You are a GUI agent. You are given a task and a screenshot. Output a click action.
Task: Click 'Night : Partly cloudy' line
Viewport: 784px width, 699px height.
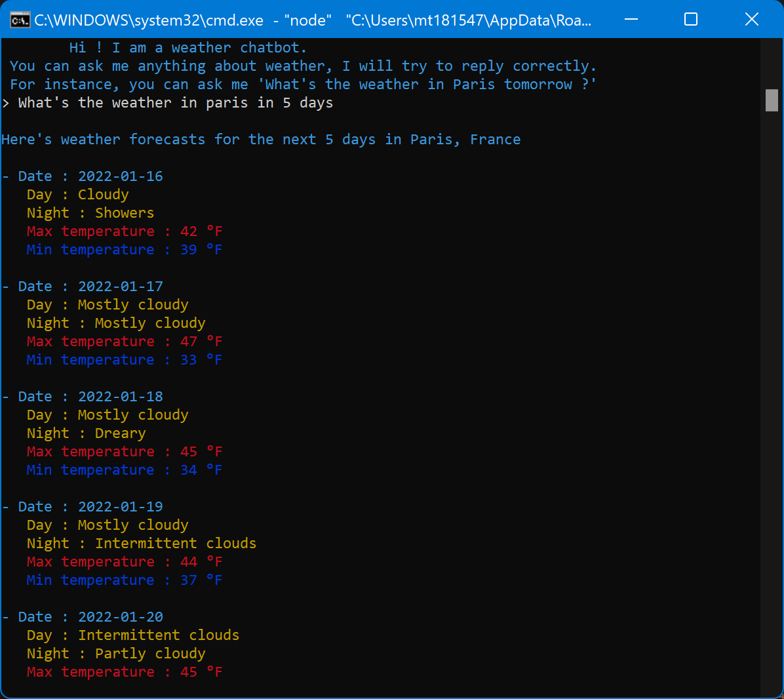click(x=116, y=654)
